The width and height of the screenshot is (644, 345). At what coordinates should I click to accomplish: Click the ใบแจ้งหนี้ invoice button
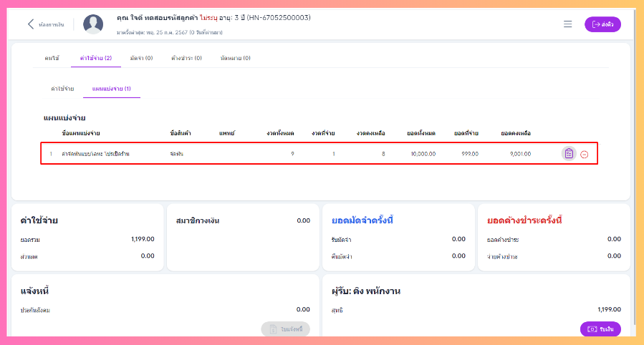285,329
